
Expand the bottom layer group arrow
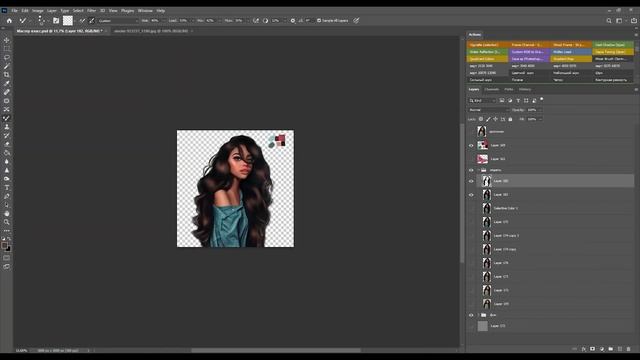[x=478, y=315]
